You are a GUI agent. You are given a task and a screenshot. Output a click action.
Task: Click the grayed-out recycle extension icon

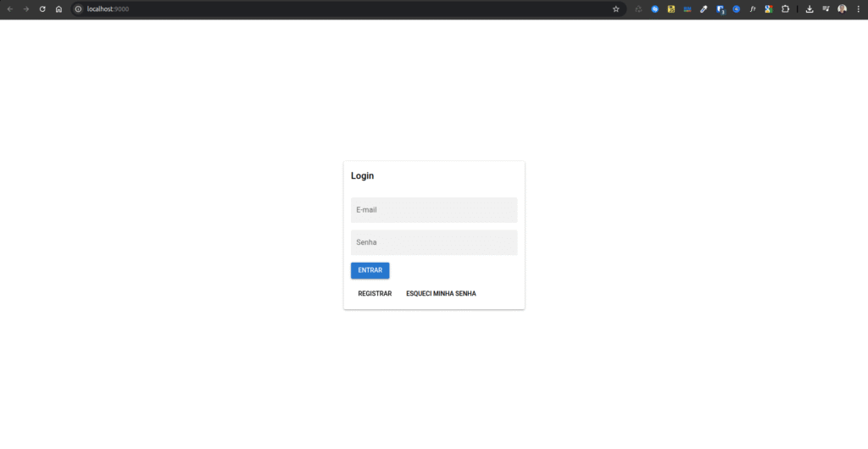coord(638,8)
